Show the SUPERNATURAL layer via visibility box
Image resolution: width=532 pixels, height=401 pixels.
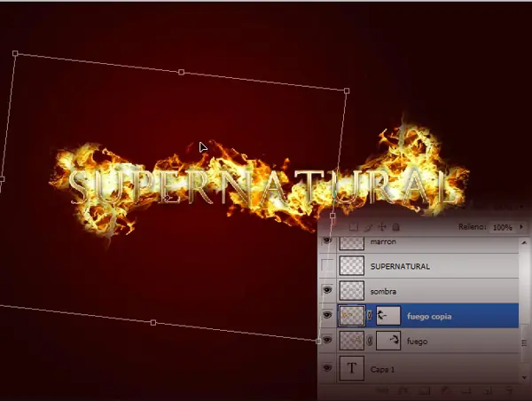[x=327, y=265]
